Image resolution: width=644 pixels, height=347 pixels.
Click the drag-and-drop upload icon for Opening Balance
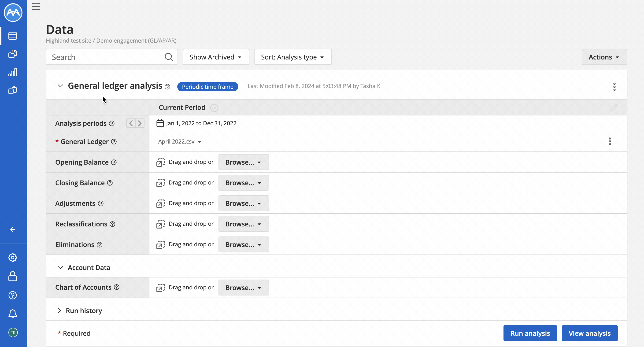[x=160, y=162]
